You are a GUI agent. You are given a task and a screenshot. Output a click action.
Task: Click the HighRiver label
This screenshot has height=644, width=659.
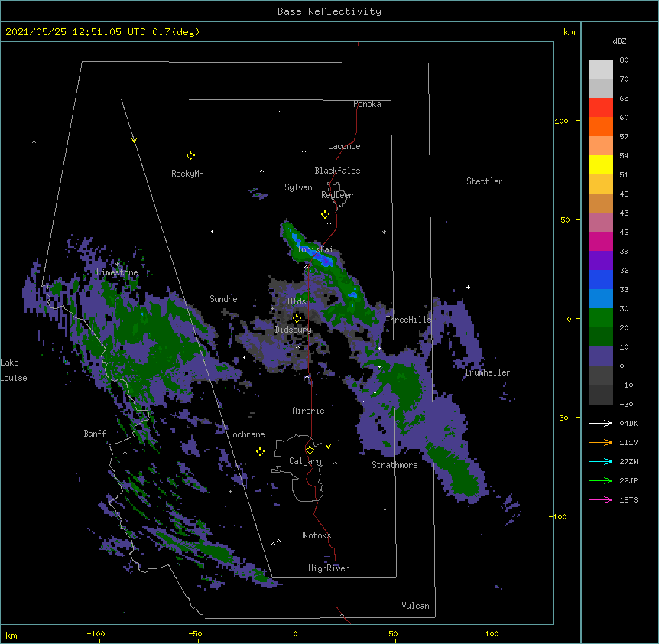329,568
